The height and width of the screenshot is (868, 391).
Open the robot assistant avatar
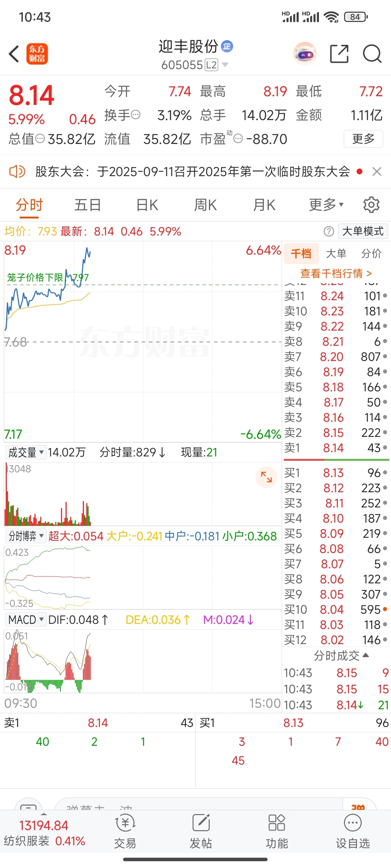305,54
